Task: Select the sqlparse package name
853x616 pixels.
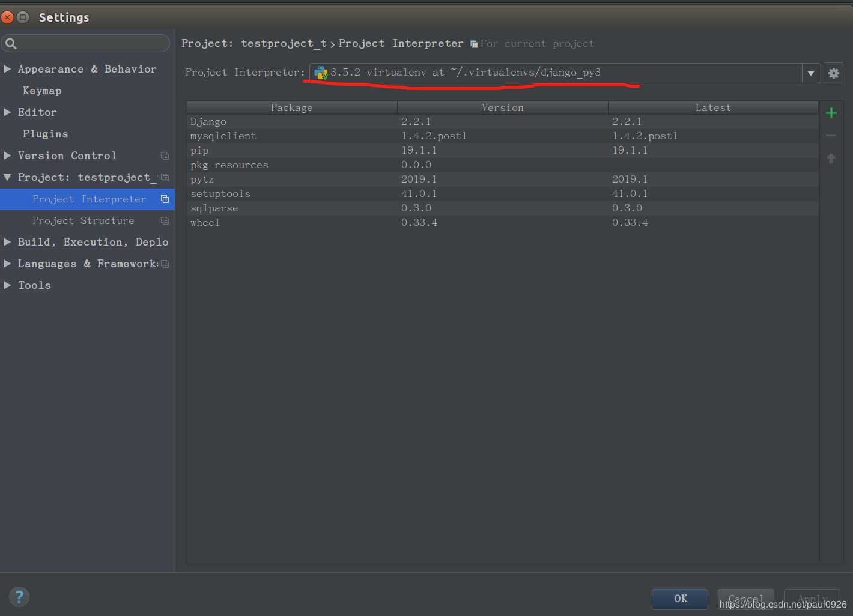Action: click(x=214, y=208)
